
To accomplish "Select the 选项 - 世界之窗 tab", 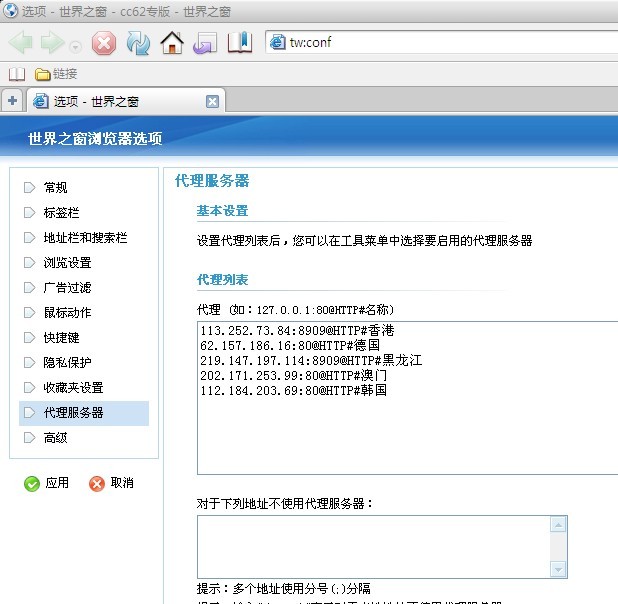I will click(x=126, y=101).
